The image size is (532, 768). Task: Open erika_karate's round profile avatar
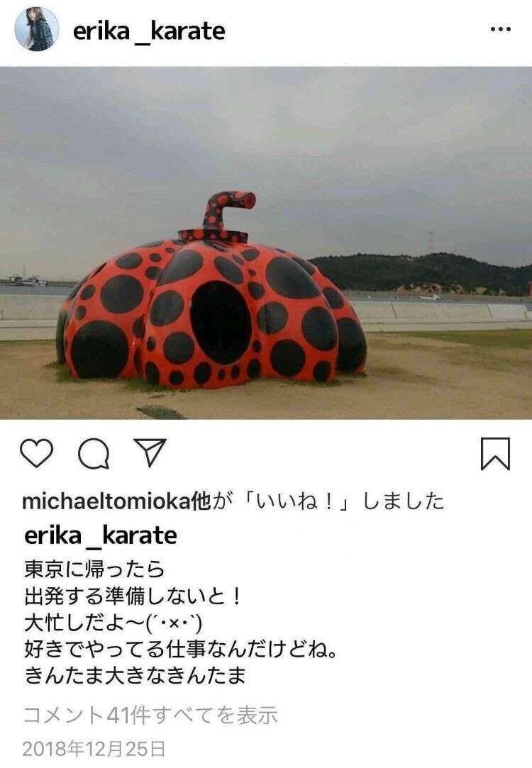tap(37, 29)
